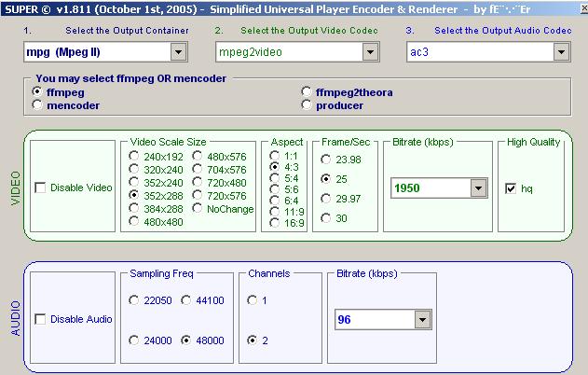
Task: Select 480x576 video scale size
Action: [x=197, y=156]
